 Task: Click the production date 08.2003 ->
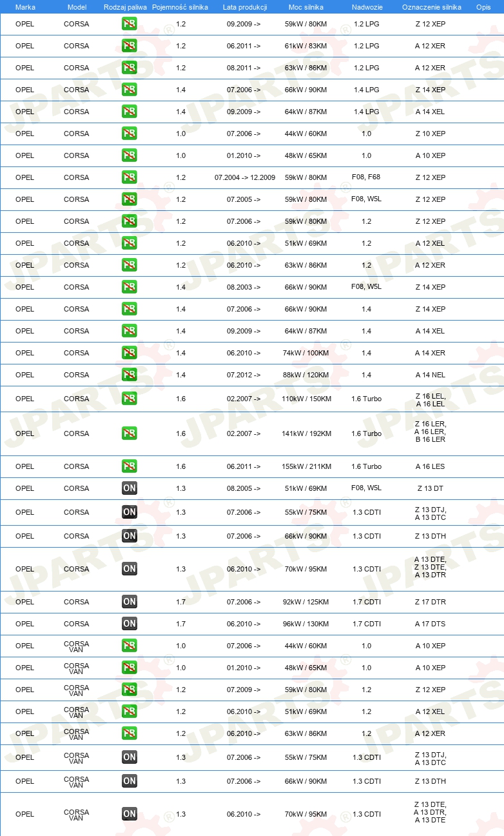coord(244,287)
